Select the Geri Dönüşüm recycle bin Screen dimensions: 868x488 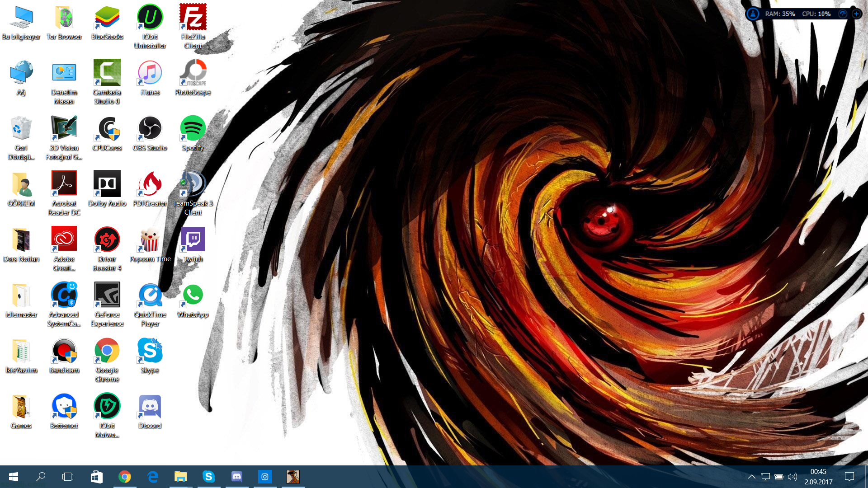tap(21, 138)
